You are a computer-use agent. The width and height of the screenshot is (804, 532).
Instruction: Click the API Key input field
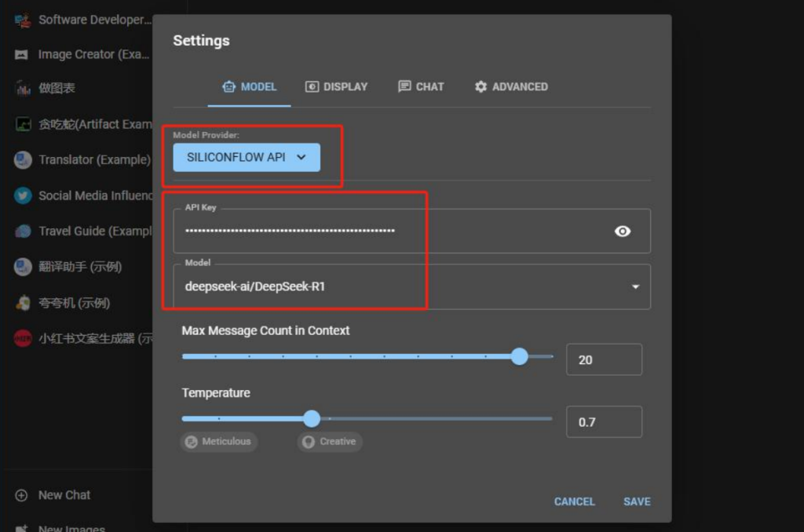tap(411, 231)
